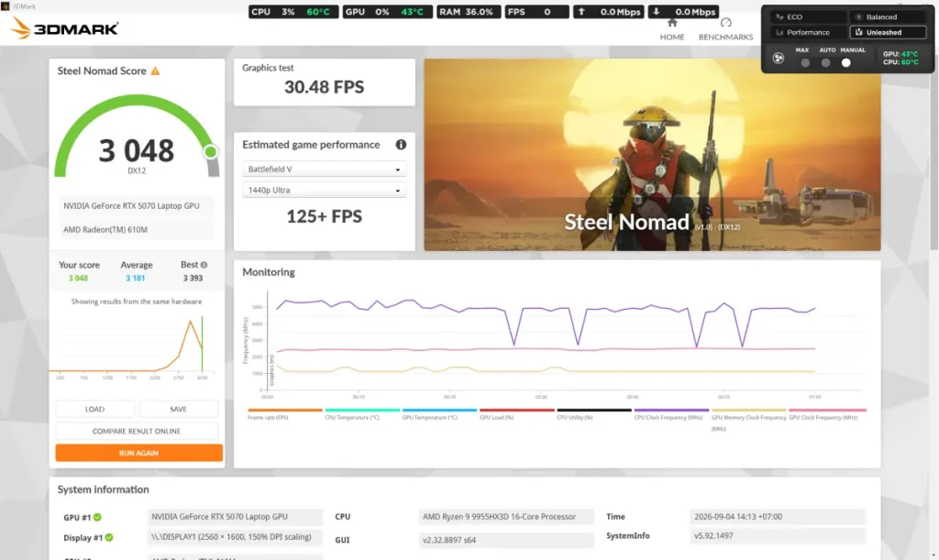The width and height of the screenshot is (939, 560).
Task: Select the AUTO fan mode radio
Action: [826, 63]
